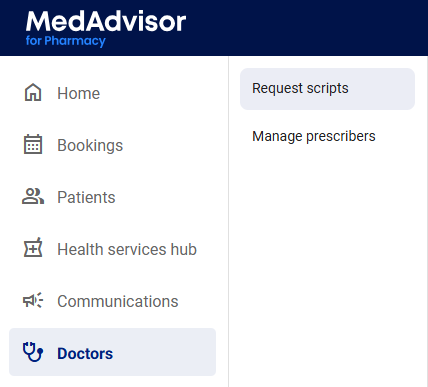Click the Communications megaphone icon
Image resolution: width=428 pixels, height=387 pixels.
(x=33, y=300)
